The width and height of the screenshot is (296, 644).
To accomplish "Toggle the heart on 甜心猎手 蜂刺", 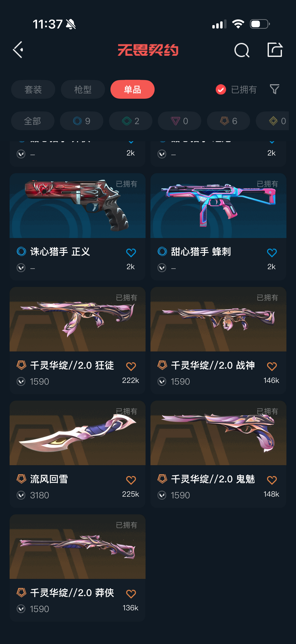I will tap(272, 253).
